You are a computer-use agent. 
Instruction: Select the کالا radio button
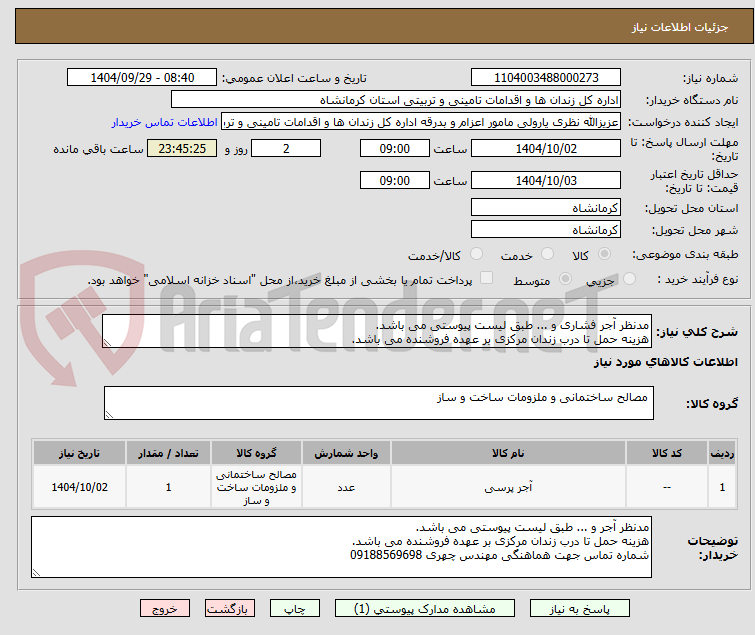tap(604, 254)
